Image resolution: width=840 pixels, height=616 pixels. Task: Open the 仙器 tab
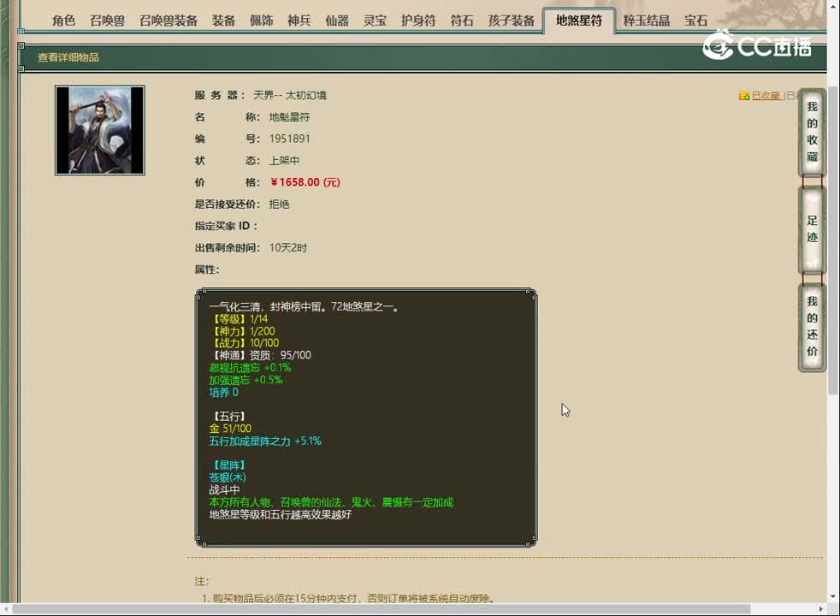[337, 21]
